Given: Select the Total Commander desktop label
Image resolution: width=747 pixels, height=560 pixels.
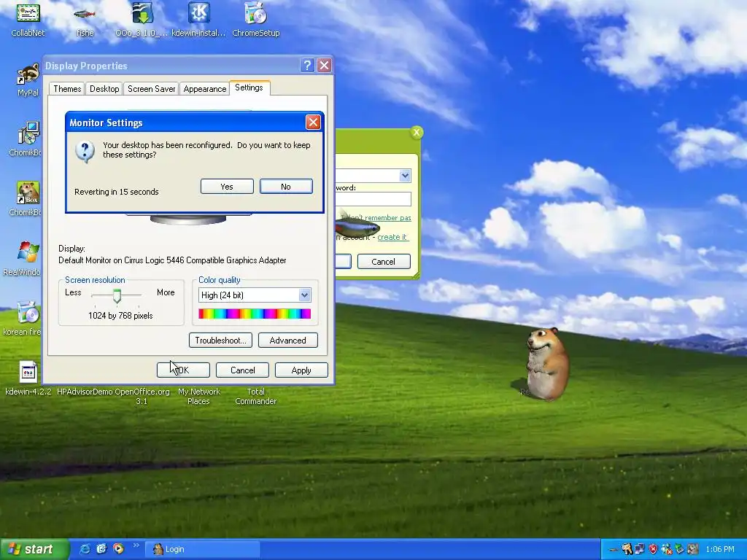Looking at the screenshot, I should tap(256, 396).
